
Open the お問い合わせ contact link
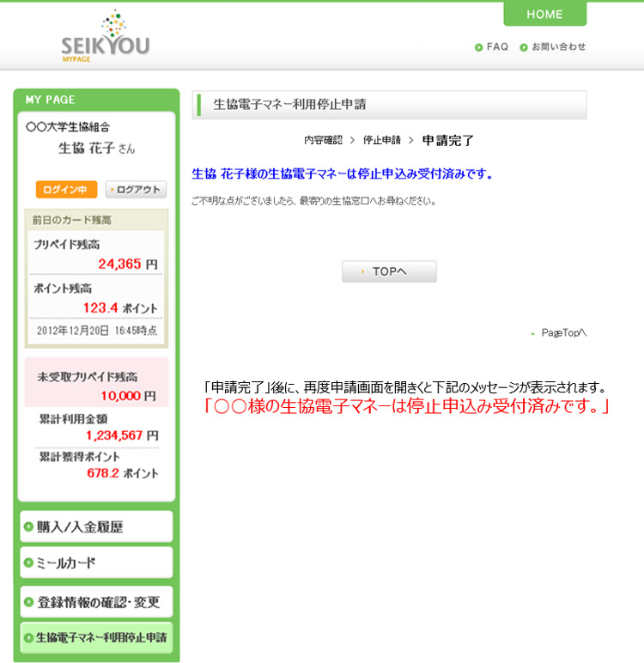pos(559,47)
